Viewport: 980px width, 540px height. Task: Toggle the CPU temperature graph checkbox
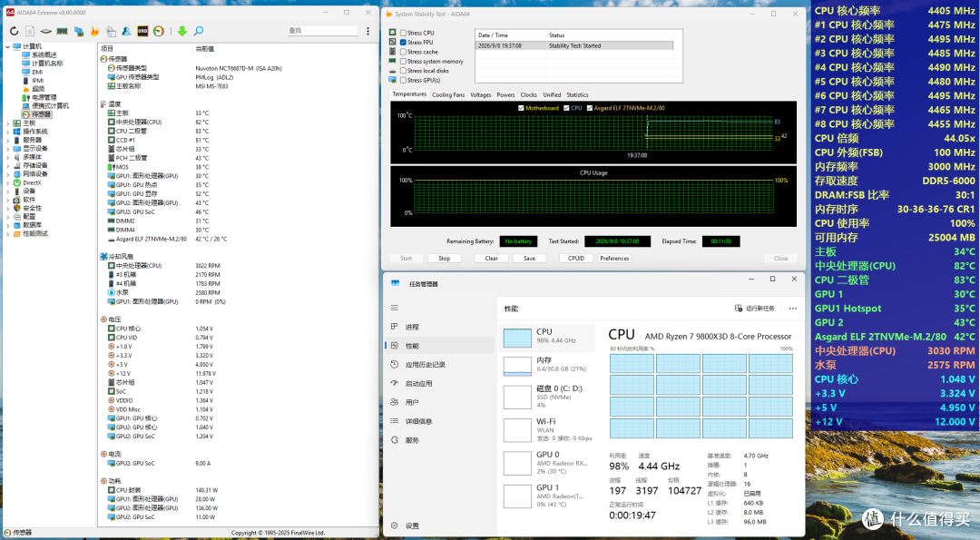pos(566,108)
